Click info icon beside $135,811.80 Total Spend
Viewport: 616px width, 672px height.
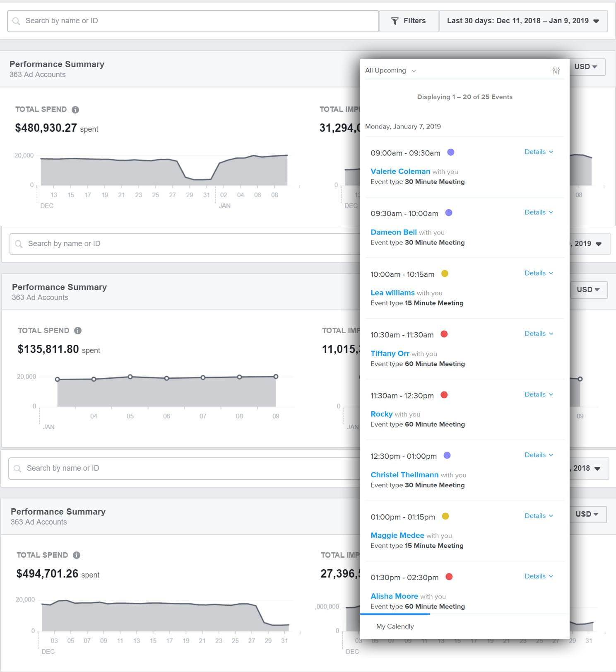(x=78, y=331)
